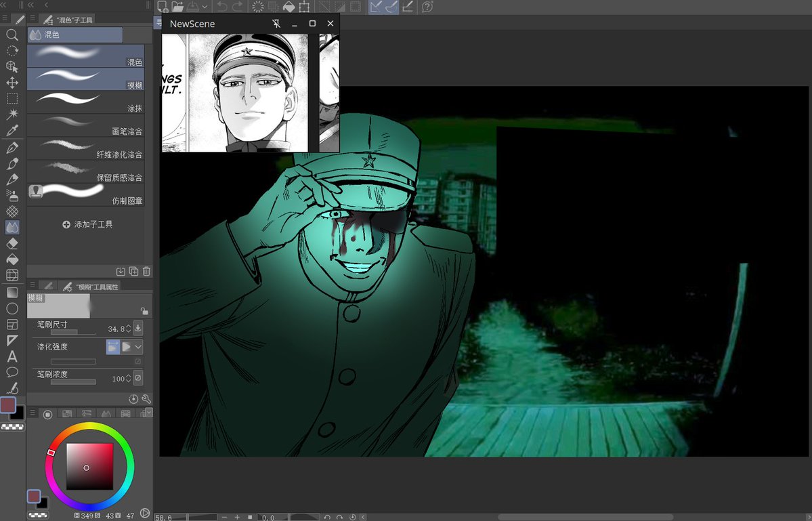Toggle brush density (笔刷浓度) dynamics button

pyautogui.click(x=138, y=378)
